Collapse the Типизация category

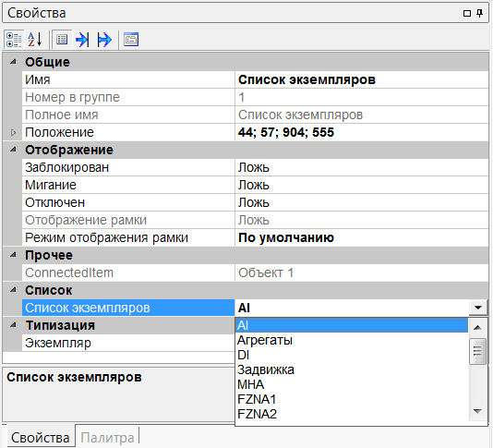point(13,325)
